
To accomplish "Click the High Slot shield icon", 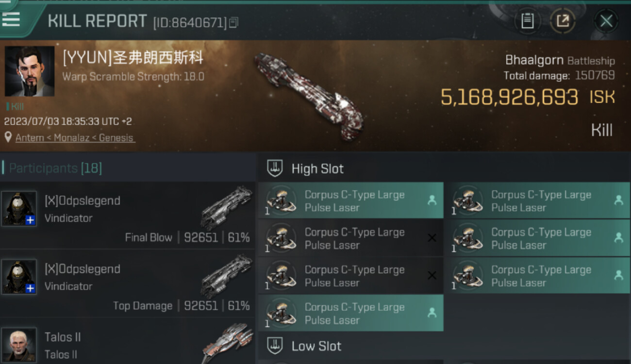I will pos(275,168).
